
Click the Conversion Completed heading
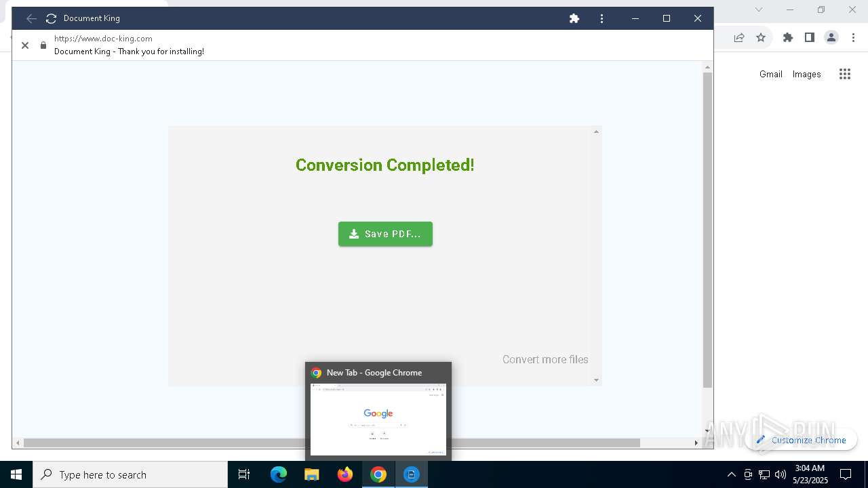pyautogui.click(x=384, y=165)
